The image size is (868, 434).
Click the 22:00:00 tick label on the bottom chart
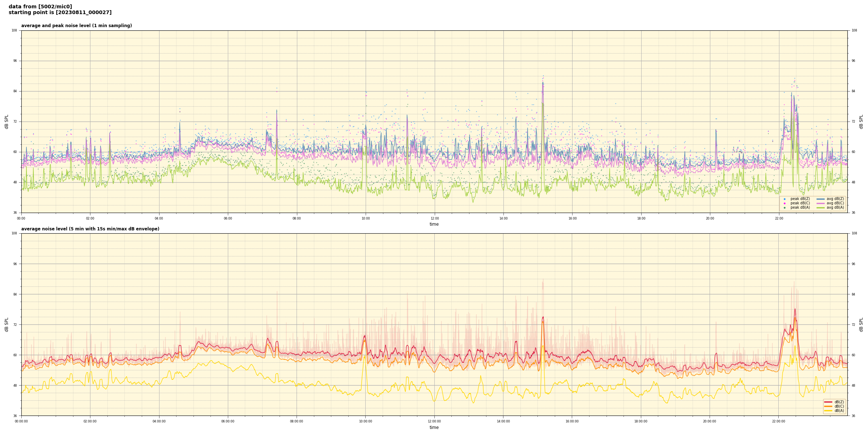[778, 421]
